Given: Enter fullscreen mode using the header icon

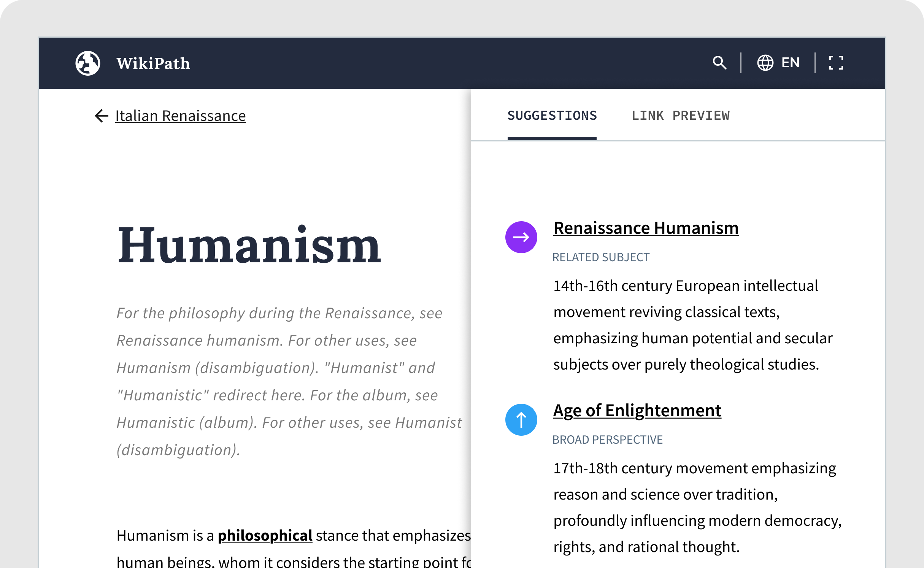Looking at the screenshot, I should (x=836, y=63).
